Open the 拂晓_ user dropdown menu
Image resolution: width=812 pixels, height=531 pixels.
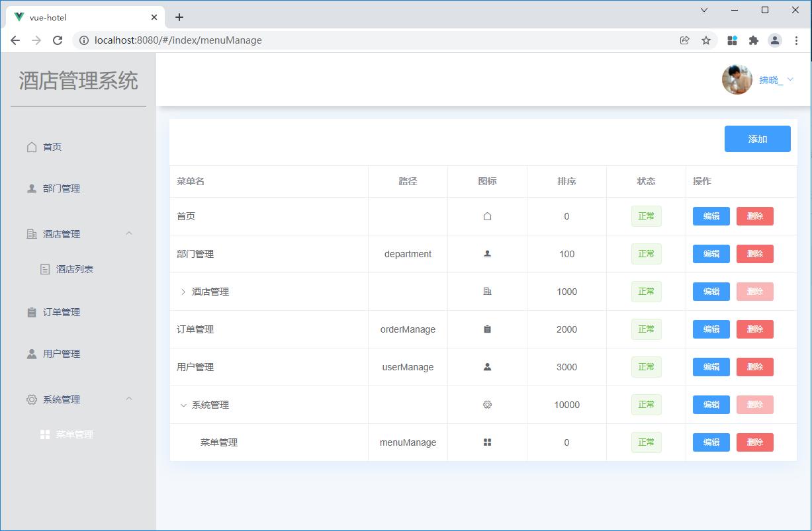772,79
